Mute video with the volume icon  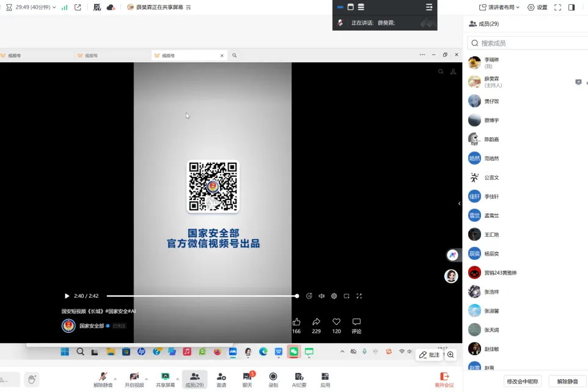[x=322, y=296]
